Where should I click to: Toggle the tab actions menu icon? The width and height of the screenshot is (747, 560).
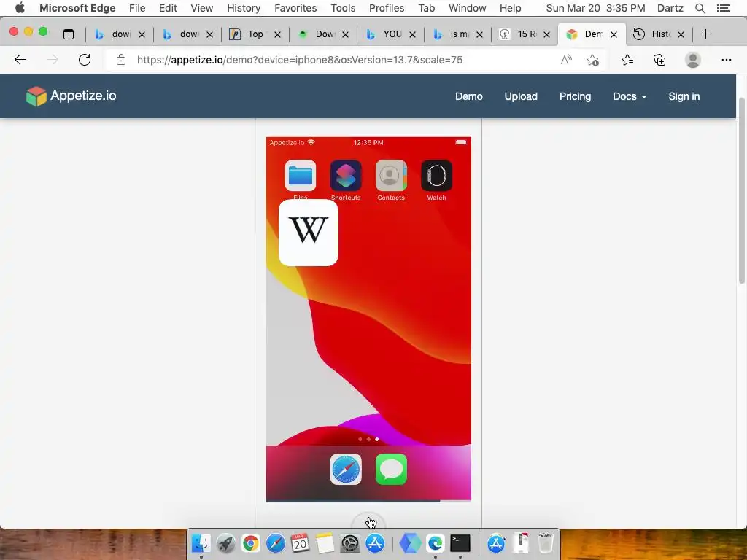69,34
